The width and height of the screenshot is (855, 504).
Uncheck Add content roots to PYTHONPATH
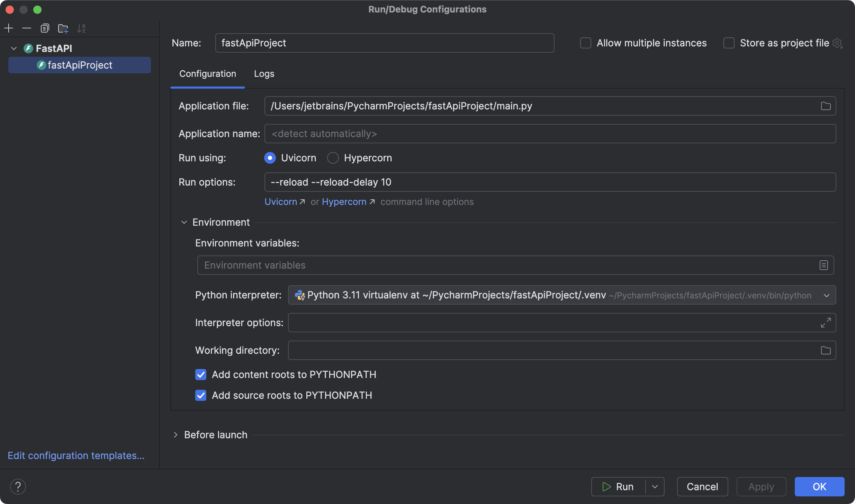point(201,374)
